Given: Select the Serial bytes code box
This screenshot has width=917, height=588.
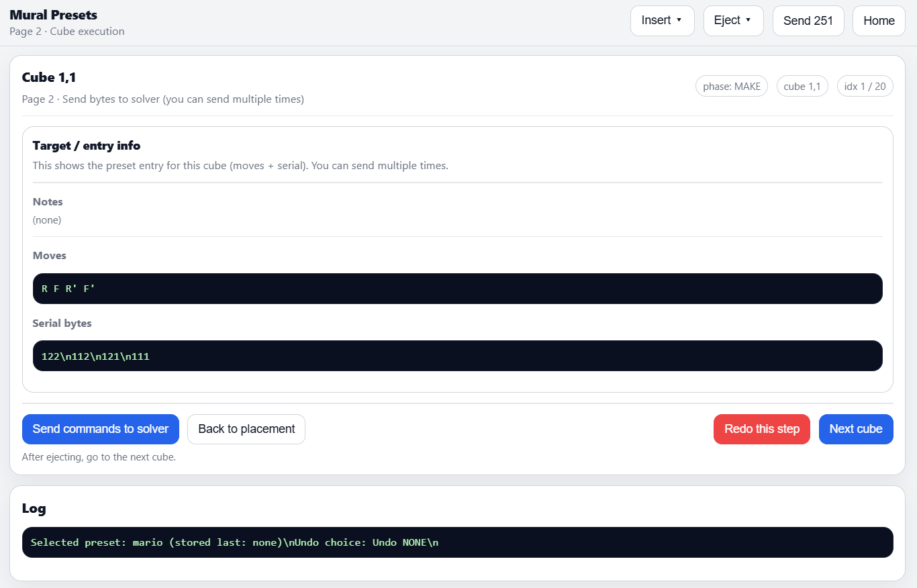Looking at the screenshot, I should pyautogui.click(x=457, y=356).
